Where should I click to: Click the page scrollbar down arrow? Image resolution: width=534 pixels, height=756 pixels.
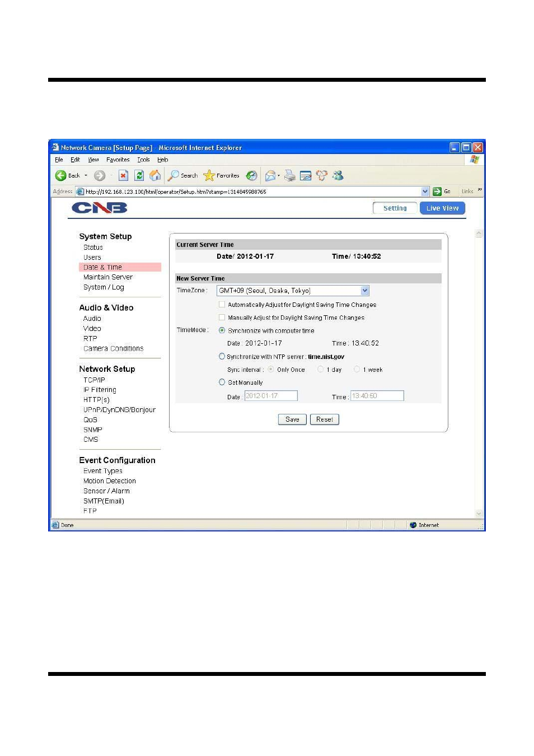click(479, 513)
